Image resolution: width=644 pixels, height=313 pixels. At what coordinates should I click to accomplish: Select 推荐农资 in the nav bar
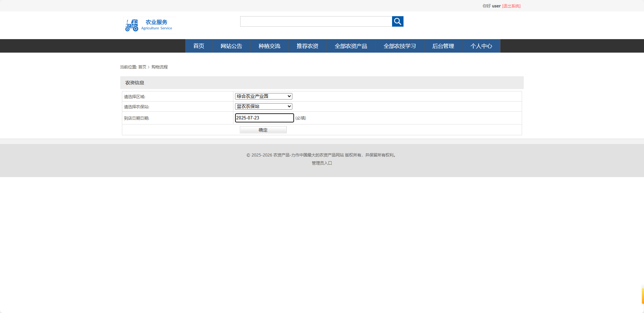(308, 46)
